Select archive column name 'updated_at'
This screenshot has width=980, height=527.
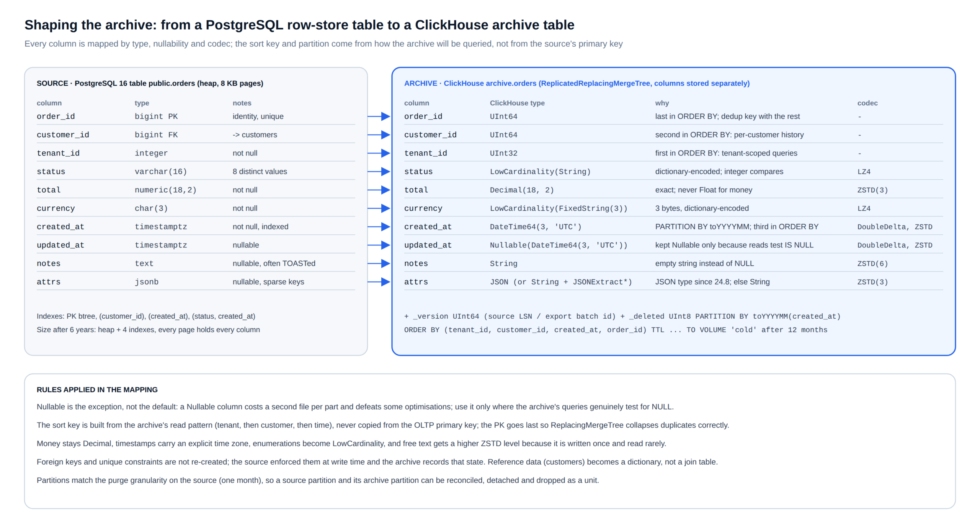428,245
